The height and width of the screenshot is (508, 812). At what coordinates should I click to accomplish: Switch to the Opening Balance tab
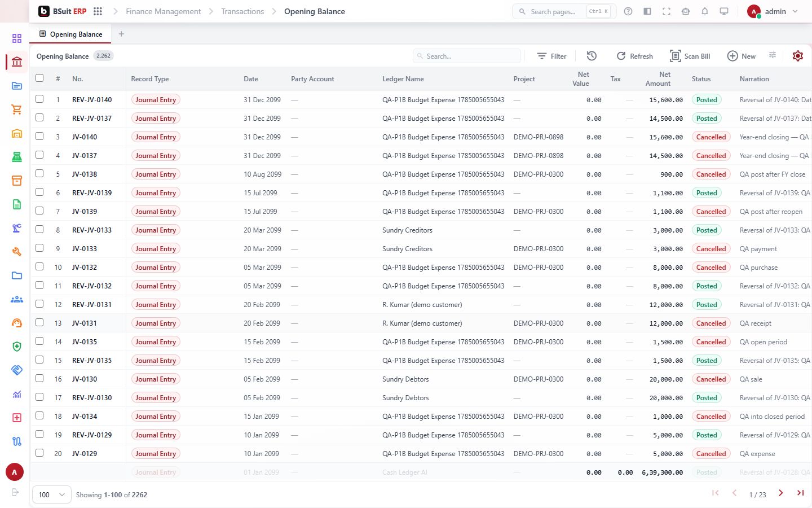click(x=70, y=34)
